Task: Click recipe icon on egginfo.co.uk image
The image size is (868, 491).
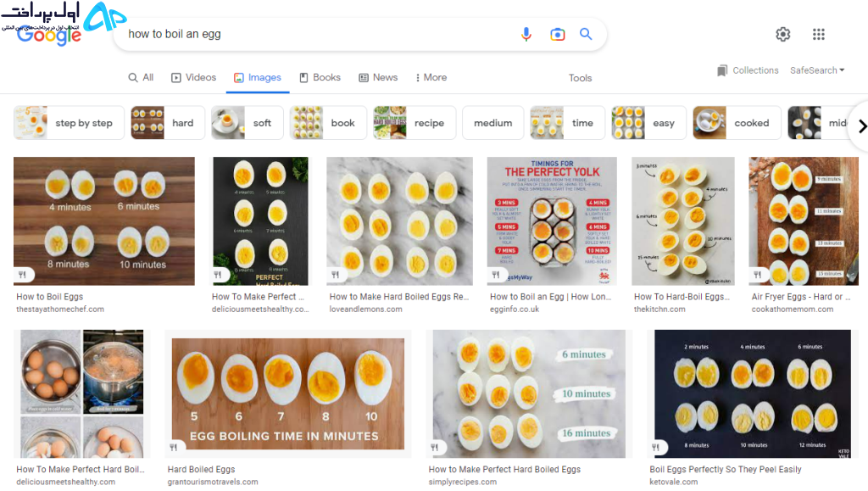Action: [495, 275]
